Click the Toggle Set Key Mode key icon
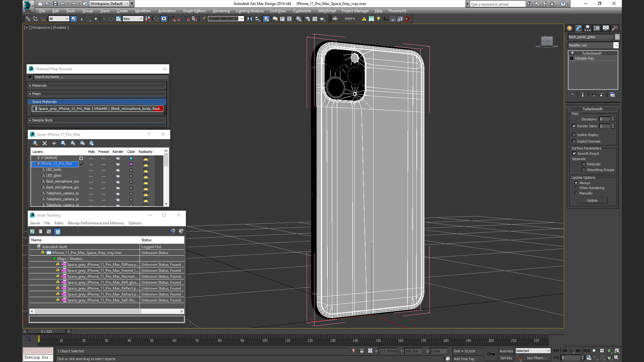644x362 pixels. 491,354
